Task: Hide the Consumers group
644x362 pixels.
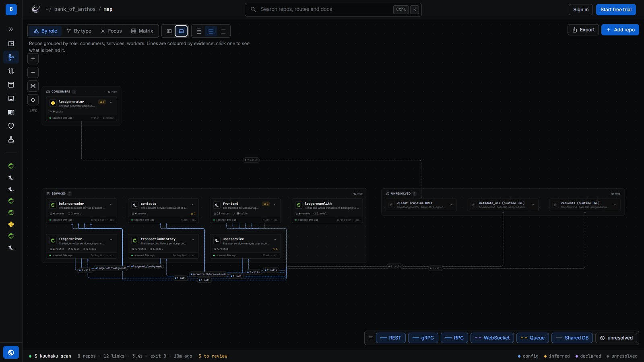Action: pyautogui.click(x=112, y=92)
